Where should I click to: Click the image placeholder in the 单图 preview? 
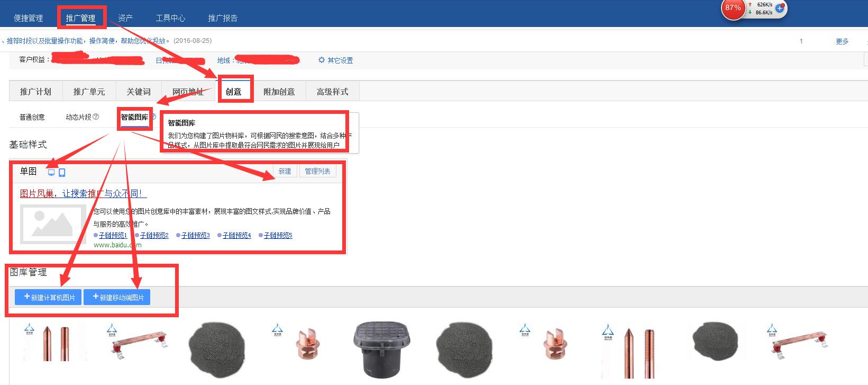point(52,223)
